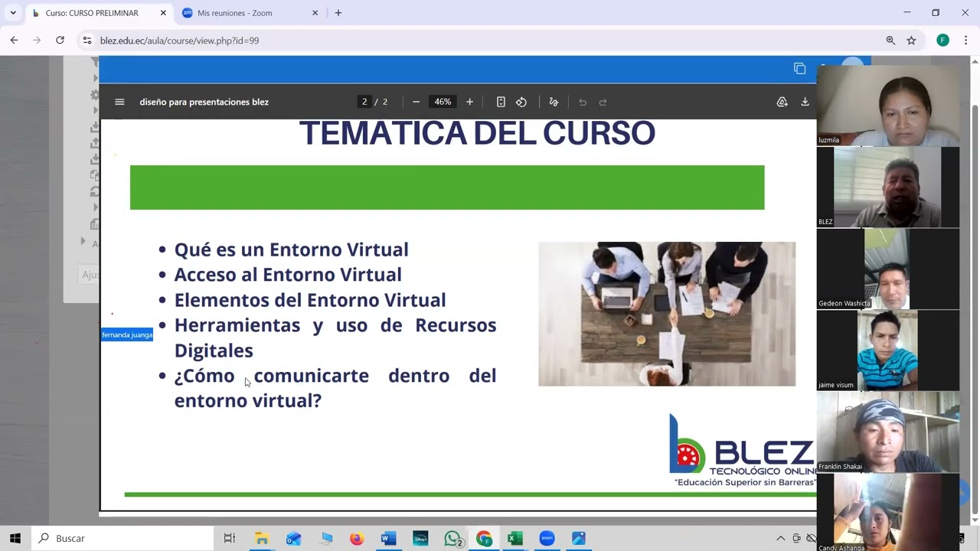Close the Mis reuniones - Zoom tab

click(315, 13)
